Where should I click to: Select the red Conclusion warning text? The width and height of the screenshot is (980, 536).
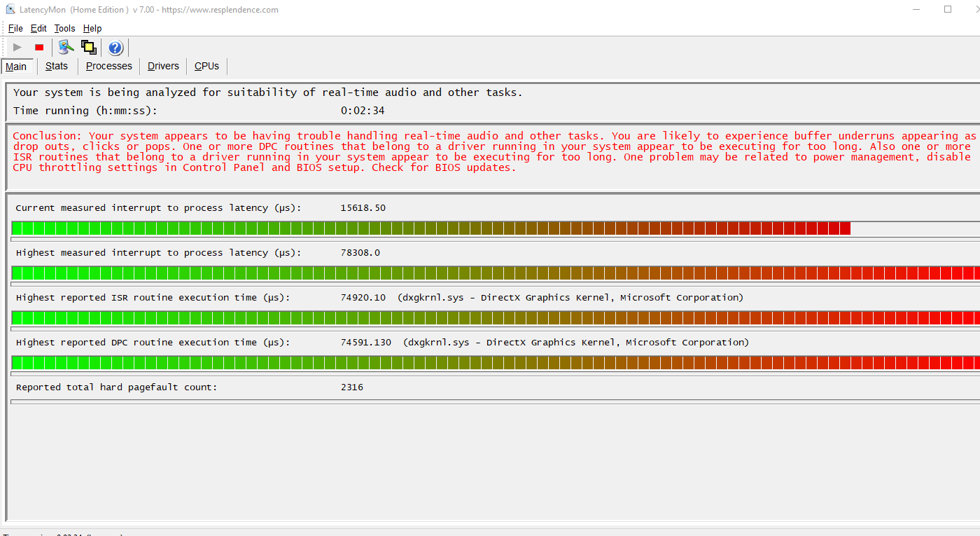(x=494, y=152)
